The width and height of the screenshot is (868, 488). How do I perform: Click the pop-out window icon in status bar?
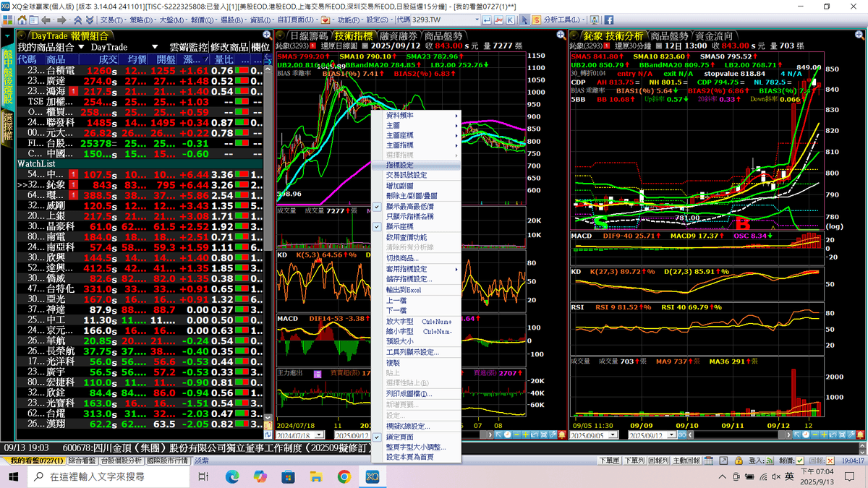pyautogui.click(x=723, y=461)
